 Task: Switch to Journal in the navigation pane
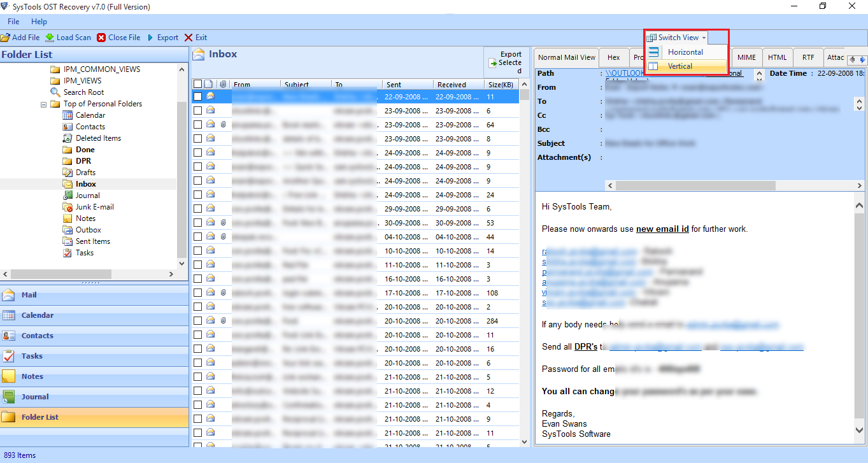[94, 397]
